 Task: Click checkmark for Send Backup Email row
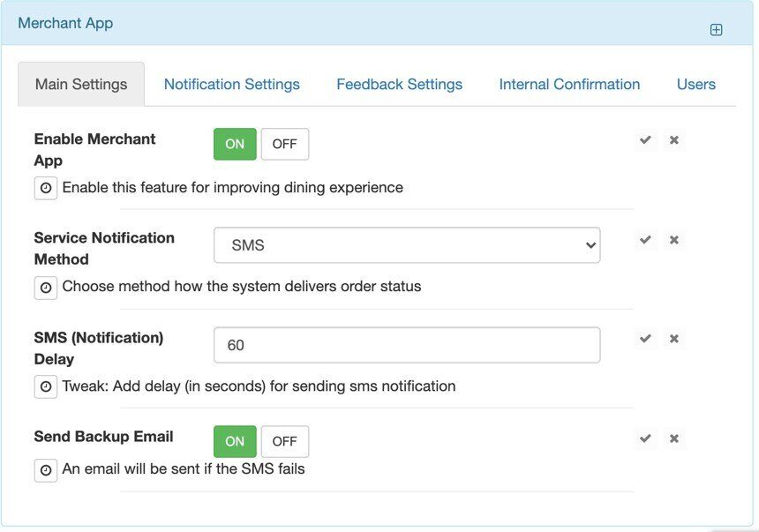pyautogui.click(x=645, y=438)
